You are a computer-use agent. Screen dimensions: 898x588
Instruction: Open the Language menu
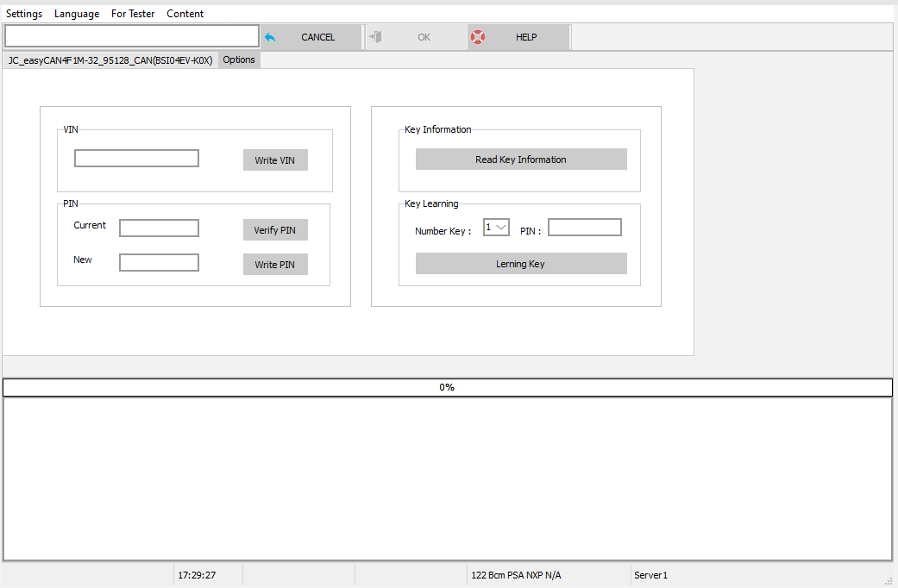(77, 13)
